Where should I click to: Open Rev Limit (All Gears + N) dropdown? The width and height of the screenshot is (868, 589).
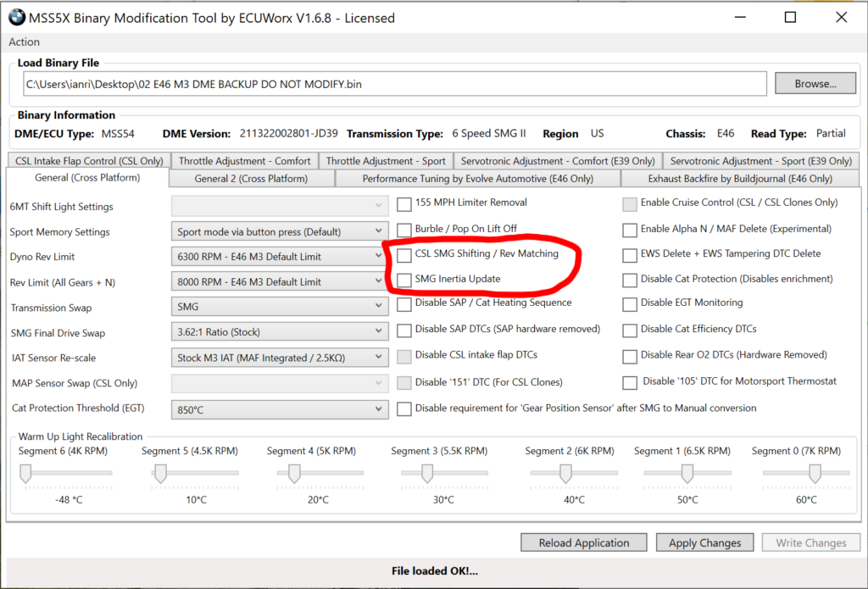point(280,281)
